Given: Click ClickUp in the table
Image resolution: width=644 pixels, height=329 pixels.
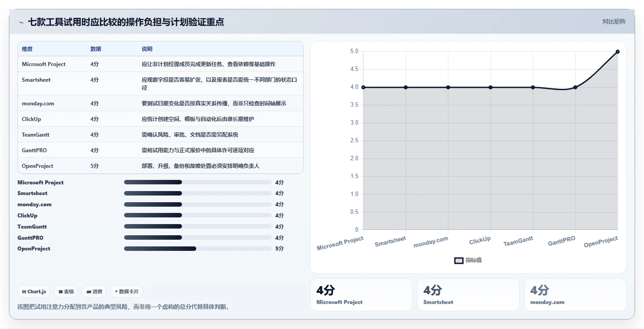Looking at the screenshot, I should pos(32,119).
